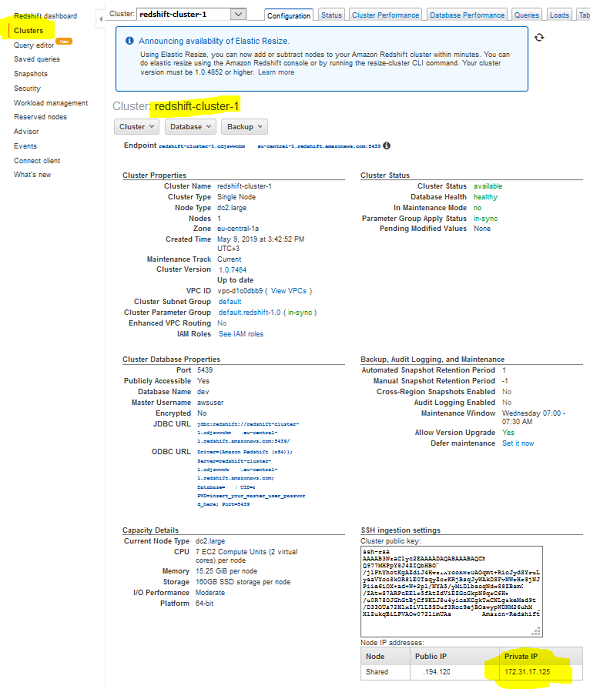Click the ODBC URL value
This screenshot has width=590, height=689.
pos(251,478)
